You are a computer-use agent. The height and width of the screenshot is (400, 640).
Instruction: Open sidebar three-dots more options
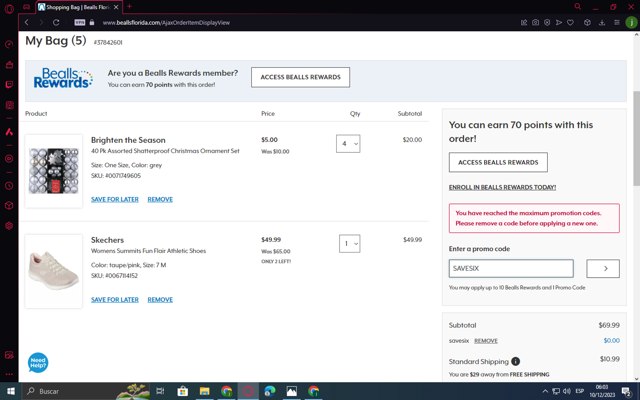pos(9,374)
